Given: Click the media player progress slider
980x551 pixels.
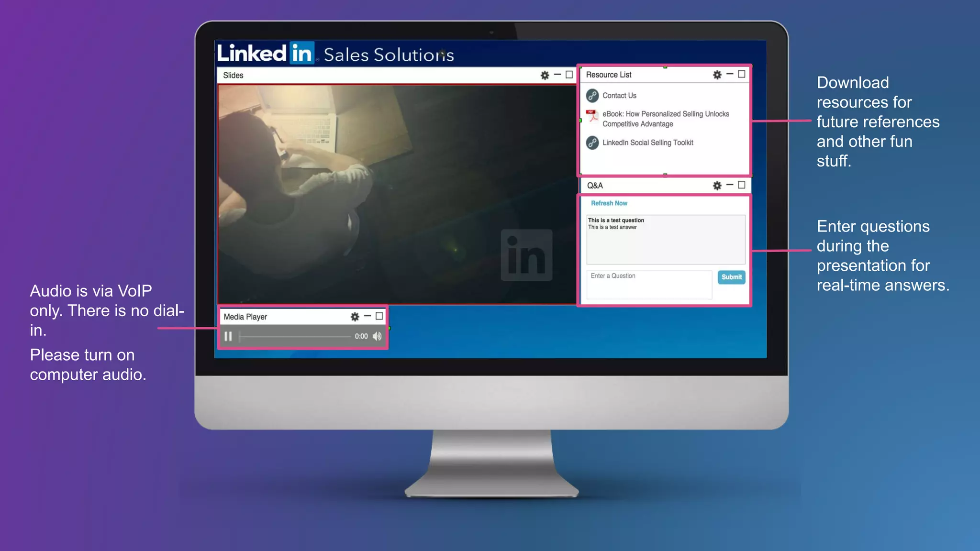Looking at the screenshot, I should tap(295, 337).
